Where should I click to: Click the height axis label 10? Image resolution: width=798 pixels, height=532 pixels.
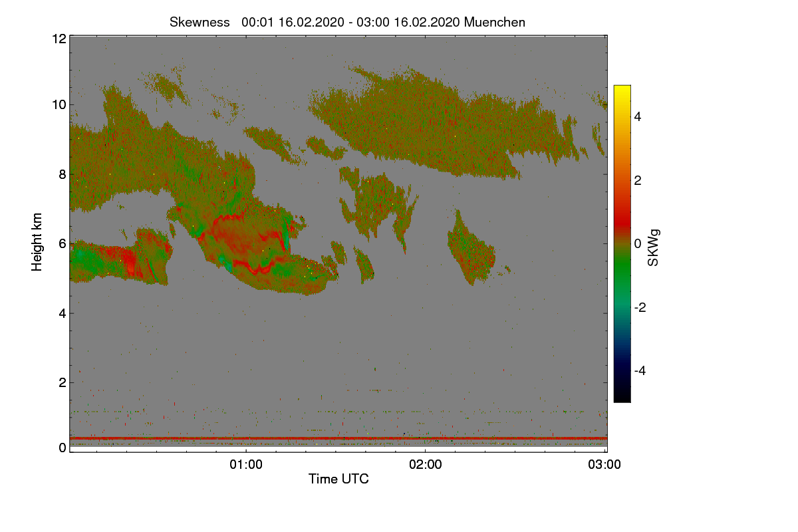point(59,104)
